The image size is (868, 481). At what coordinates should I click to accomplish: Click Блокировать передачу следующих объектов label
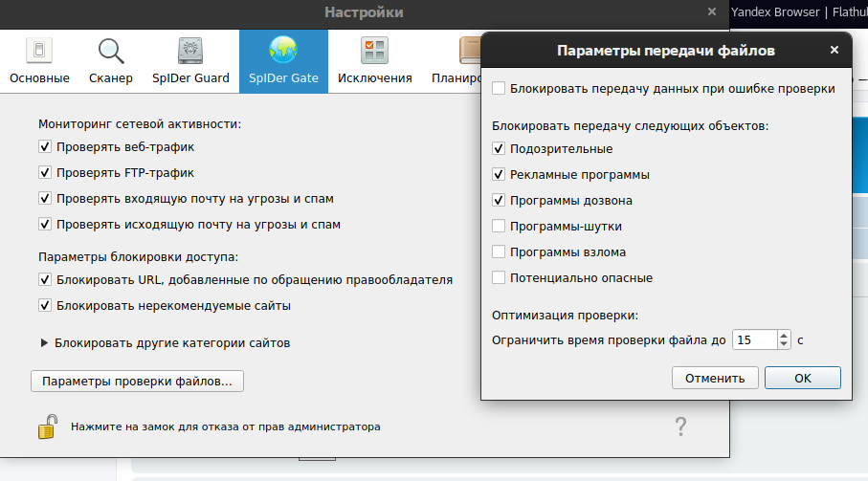630,126
